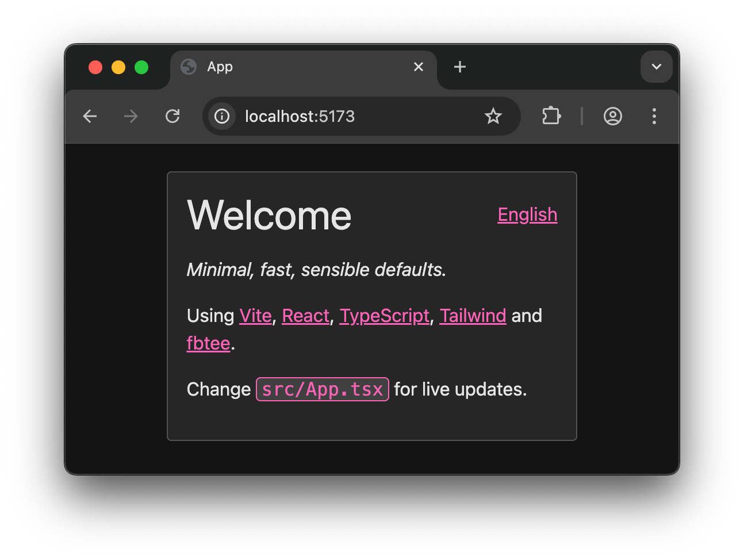View site information icon in address bar
The image size is (744, 560).
(x=222, y=116)
